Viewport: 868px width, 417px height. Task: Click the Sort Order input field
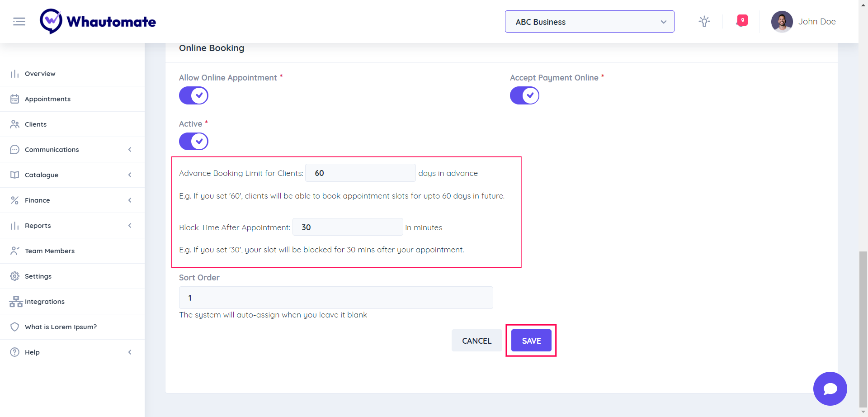(336, 298)
